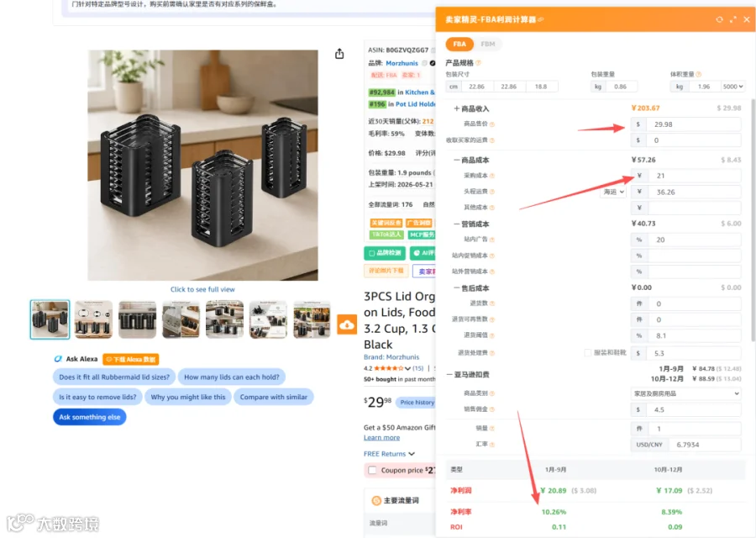
Task: Click the 评论图片下载 button
Action: coord(386,271)
